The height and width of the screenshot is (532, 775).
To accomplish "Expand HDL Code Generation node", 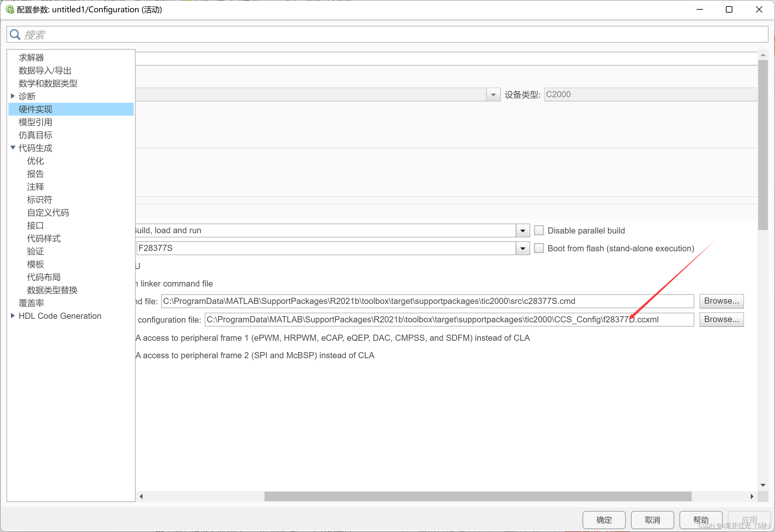I will pyautogui.click(x=13, y=316).
